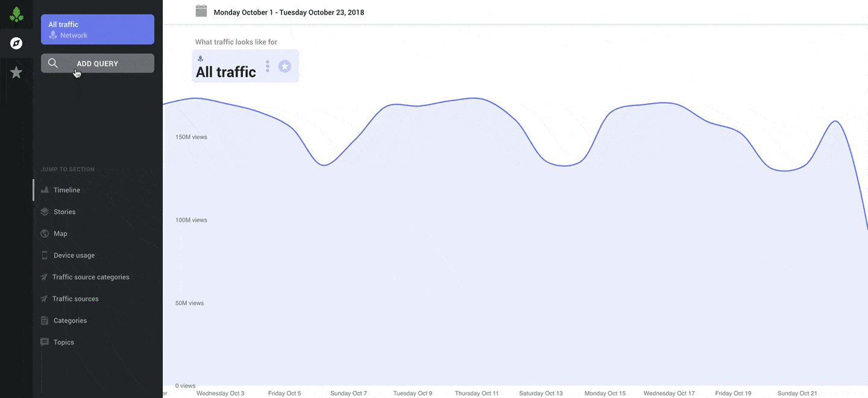Click the Saturday Oct 13 axis label
This screenshot has width=868, height=398.
(541, 393)
